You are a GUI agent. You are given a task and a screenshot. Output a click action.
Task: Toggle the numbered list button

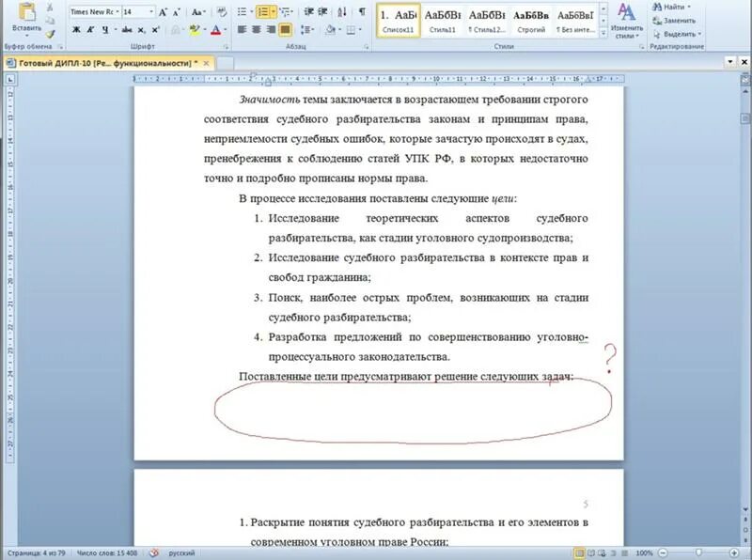263,12
